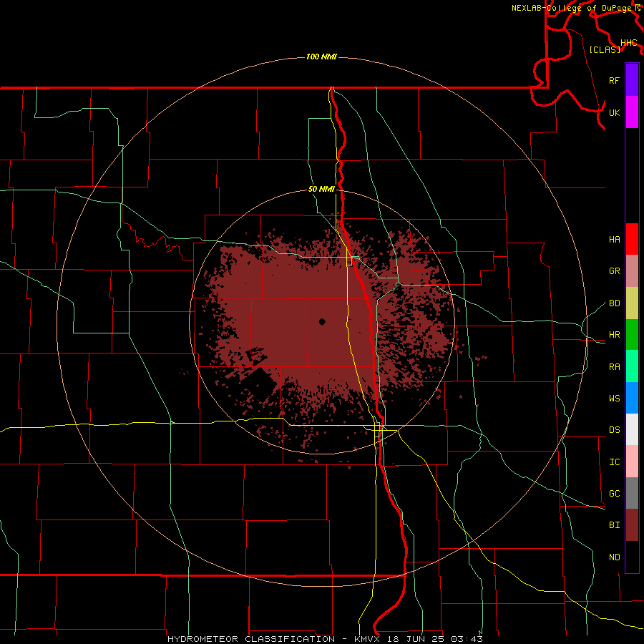644x644 pixels.
Task: Click the 'NEXLAB-College of DuPage' header text
Action: (x=572, y=8)
